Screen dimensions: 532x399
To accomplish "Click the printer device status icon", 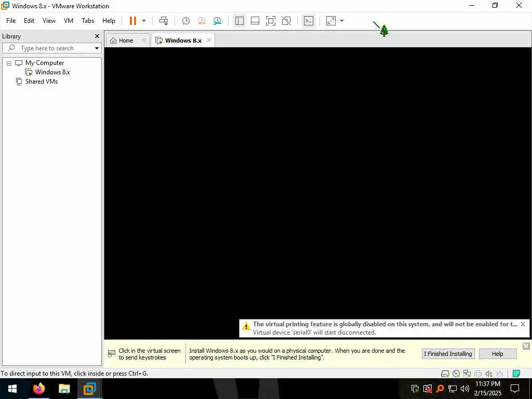I will (478, 374).
